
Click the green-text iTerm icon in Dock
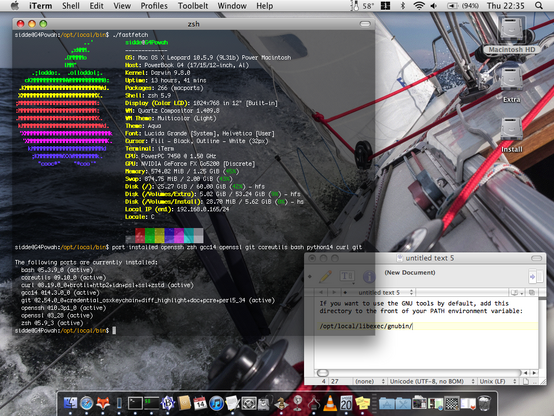tap(151, 403)
